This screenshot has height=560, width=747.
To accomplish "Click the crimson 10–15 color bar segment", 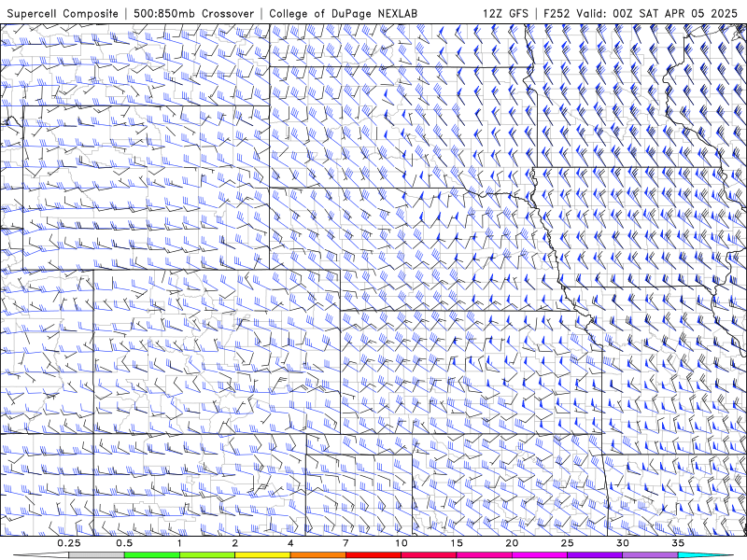I will click(429, 555).
